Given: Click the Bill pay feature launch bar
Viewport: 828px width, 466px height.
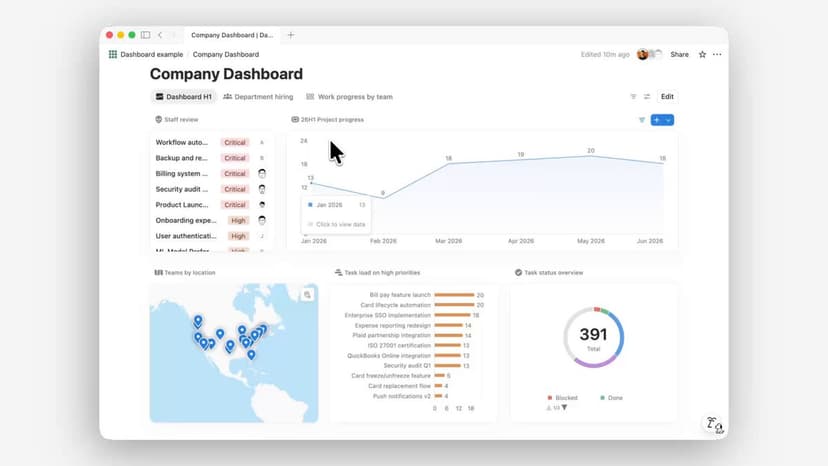Looking at the screenshot, I should tap(454, 295).
